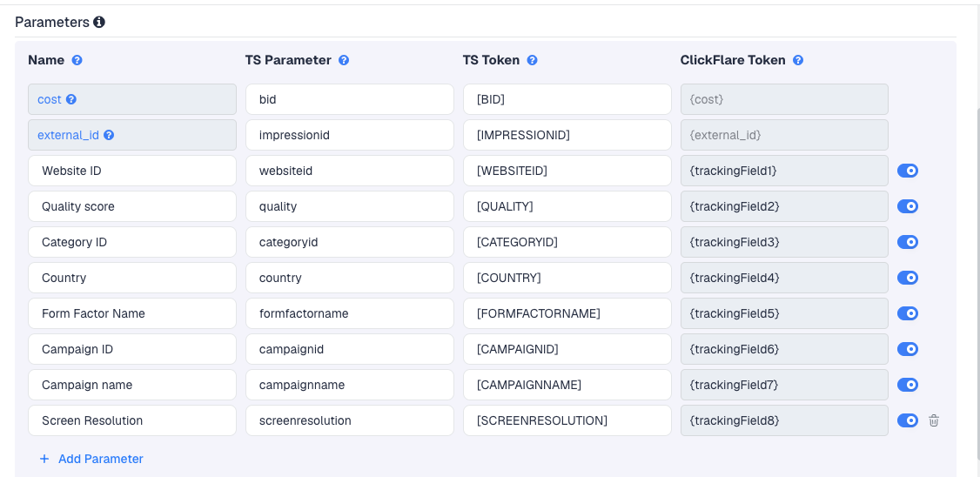
Task: Click the websiteid TS Parameter field
Action: click(350, 171)
